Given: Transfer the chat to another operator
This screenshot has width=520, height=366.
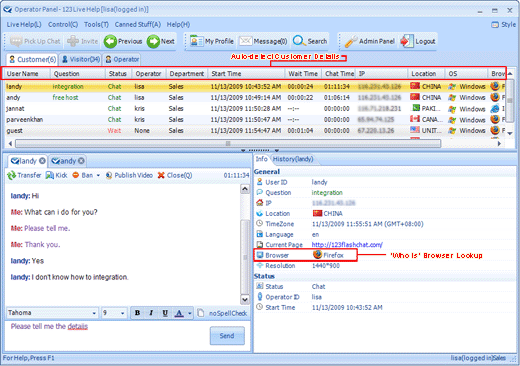Looking at the screenshot, I should [x=24, y=175].
